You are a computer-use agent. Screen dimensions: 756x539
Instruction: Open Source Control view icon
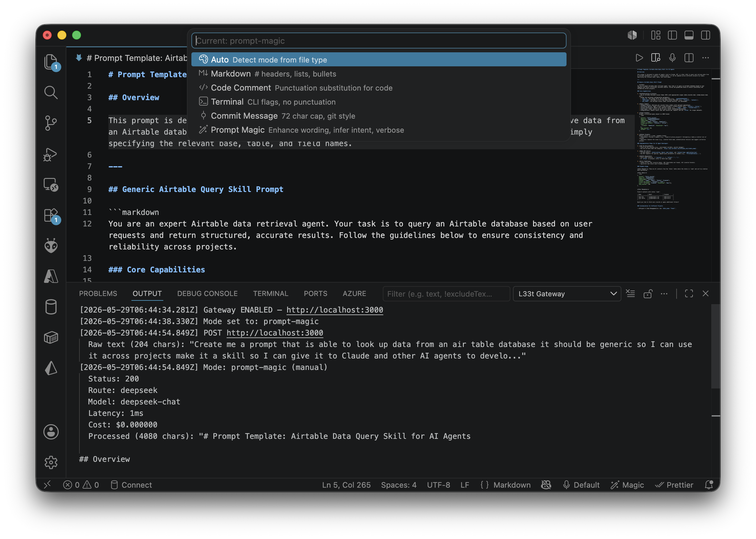51,123
